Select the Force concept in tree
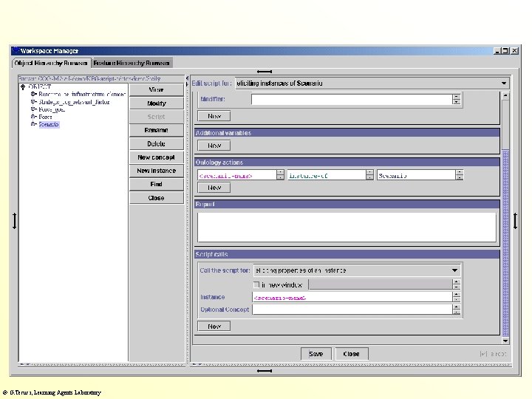 (x=45, y=117)
